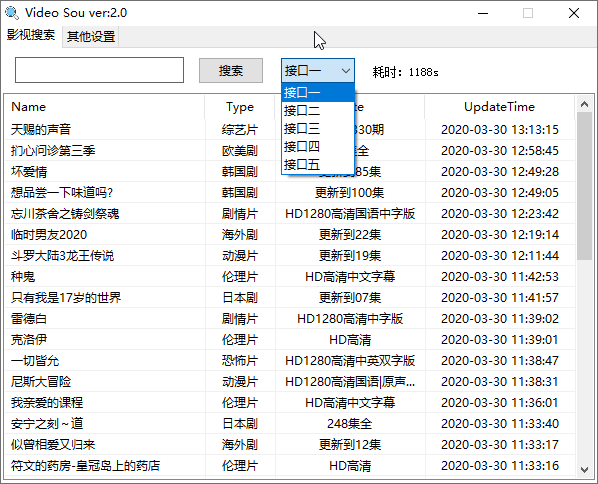Click the 欧美剧 type cell
598x484 pixels.
pyautogui.click(x=240, y=151)
